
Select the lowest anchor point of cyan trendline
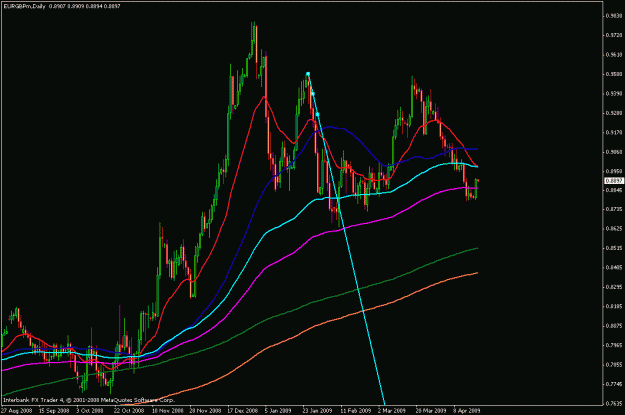(x=318, y=114)
